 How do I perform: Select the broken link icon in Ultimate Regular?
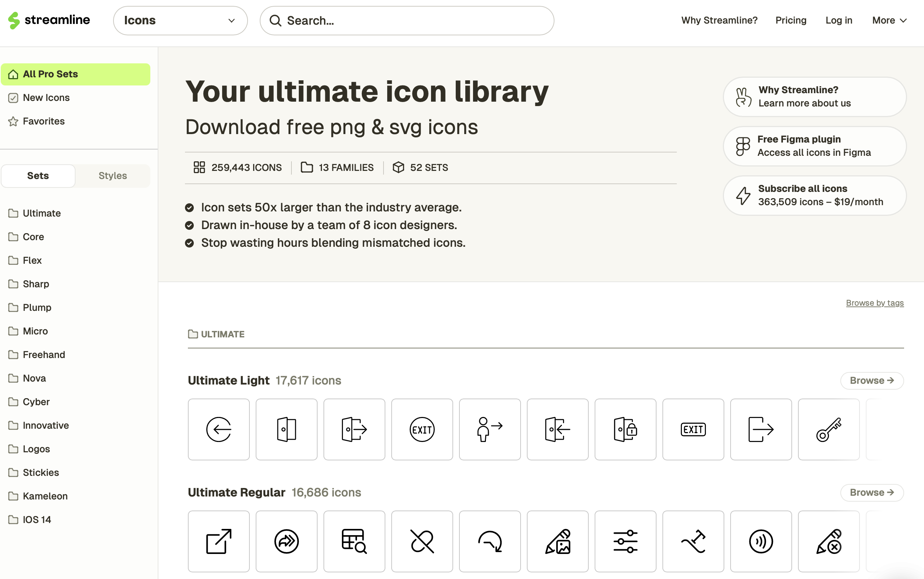coord(421,541)
